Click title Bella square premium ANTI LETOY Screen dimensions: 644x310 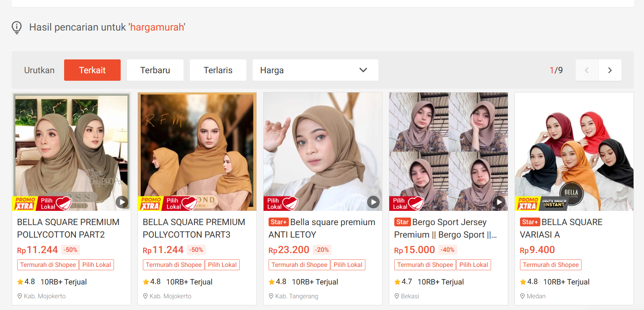(322, 228)
